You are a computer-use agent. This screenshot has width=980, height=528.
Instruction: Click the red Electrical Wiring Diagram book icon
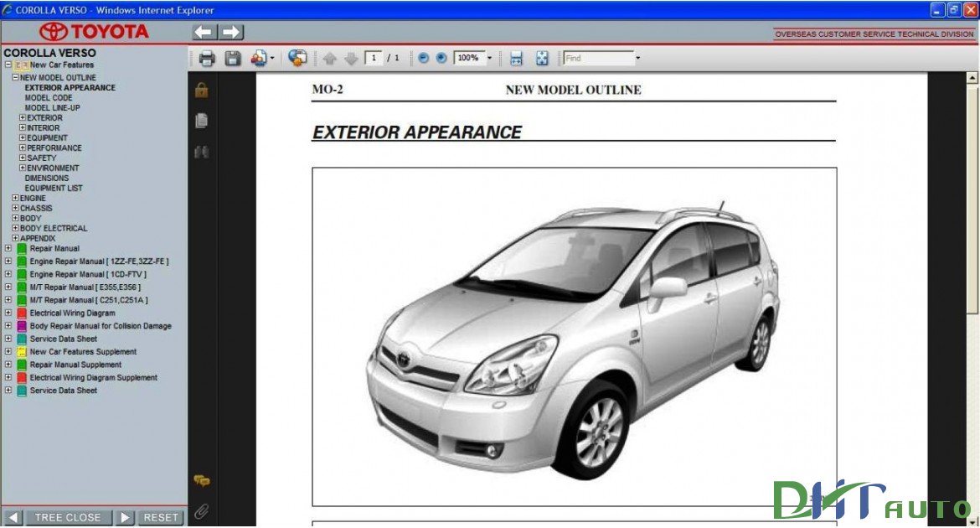[22, 313]
